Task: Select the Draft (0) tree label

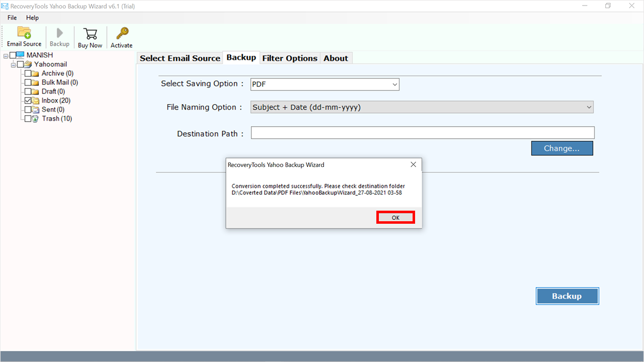Action: [53, 92]
